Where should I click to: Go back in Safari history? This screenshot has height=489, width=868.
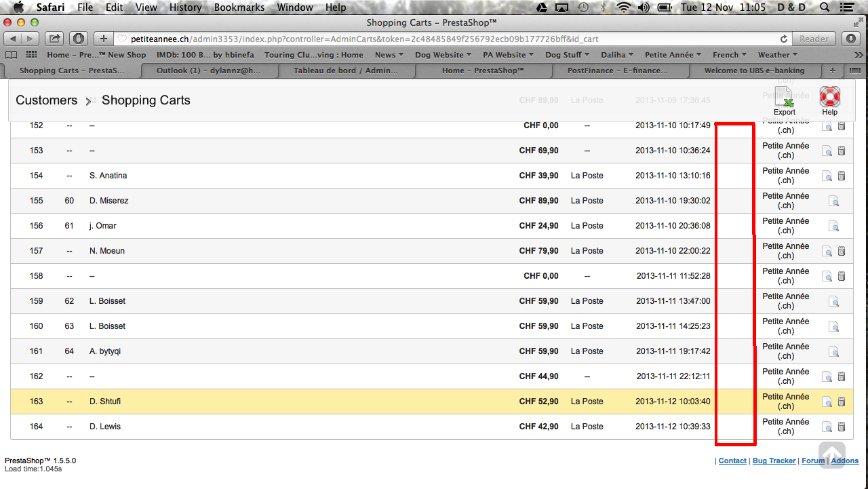pos(14,39)
